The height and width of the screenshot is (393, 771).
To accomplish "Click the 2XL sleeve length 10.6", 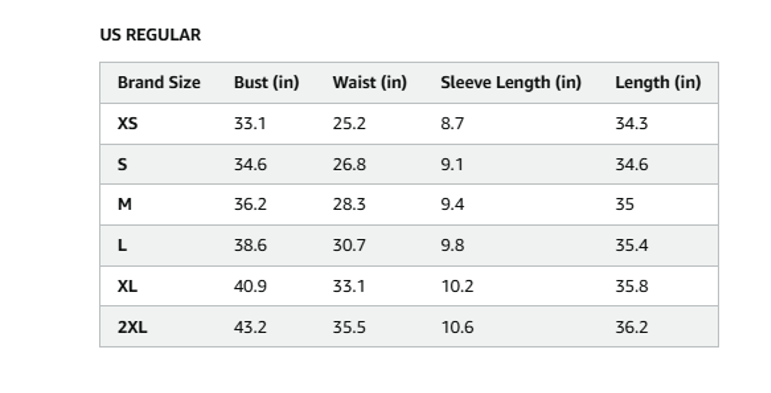I will point(457,327).
